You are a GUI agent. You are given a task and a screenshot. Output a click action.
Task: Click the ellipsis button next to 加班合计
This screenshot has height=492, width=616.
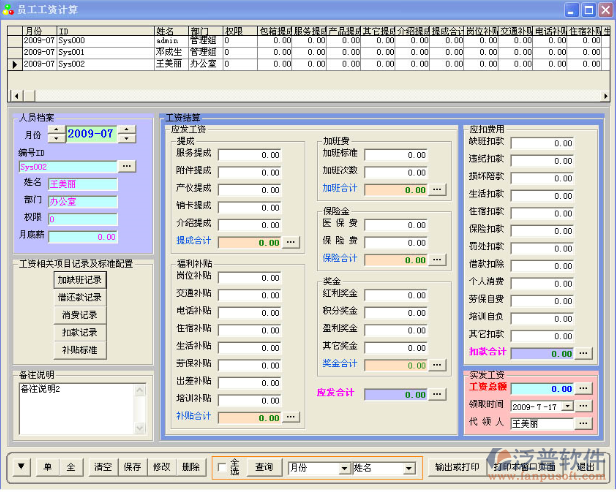436,189
